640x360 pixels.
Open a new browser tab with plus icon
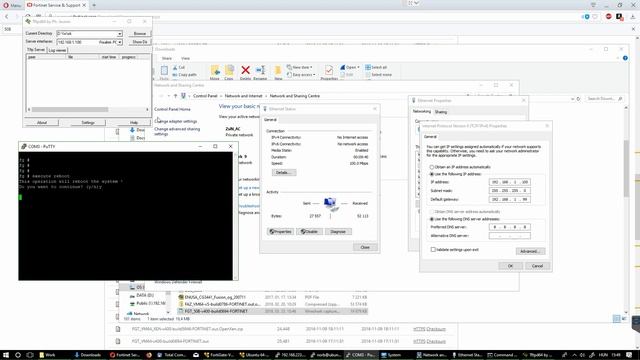(94, 5)
